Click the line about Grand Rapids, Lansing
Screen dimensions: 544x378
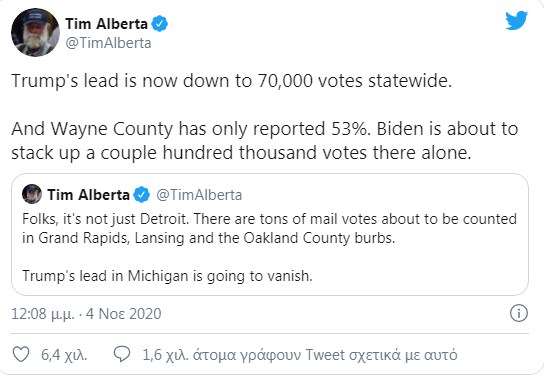pyautogui.click(x=209, y=238)
